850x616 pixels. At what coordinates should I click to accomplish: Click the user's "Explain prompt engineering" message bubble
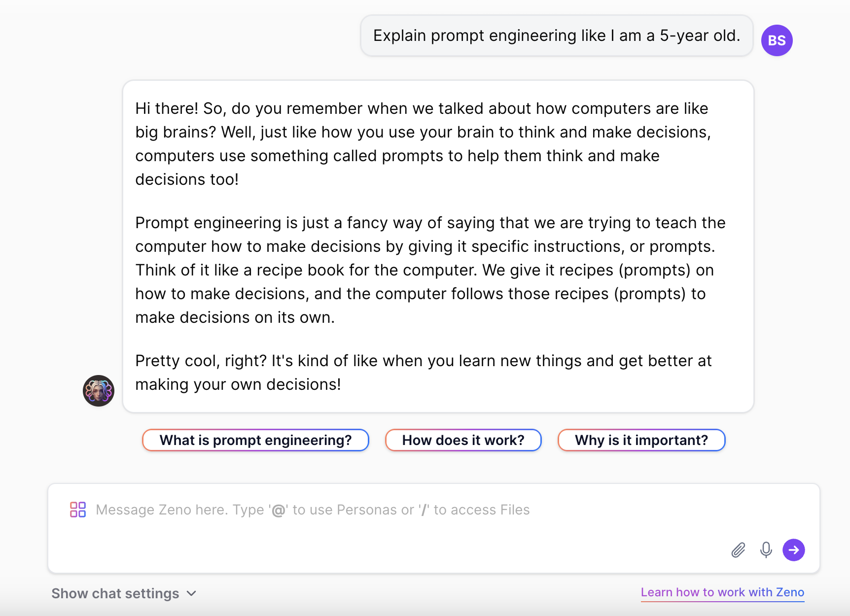(x=557, y=35)
